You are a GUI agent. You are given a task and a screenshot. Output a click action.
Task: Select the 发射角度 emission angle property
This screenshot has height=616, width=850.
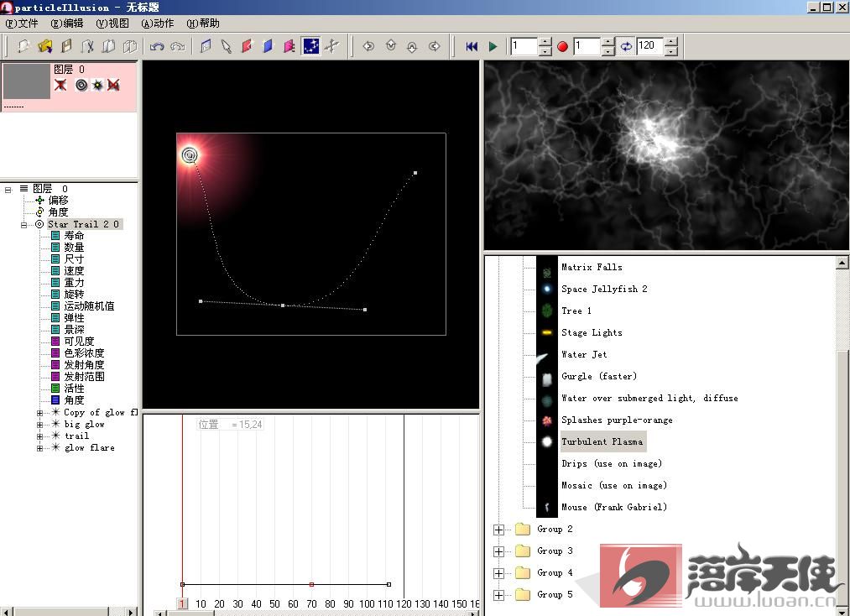84,364
